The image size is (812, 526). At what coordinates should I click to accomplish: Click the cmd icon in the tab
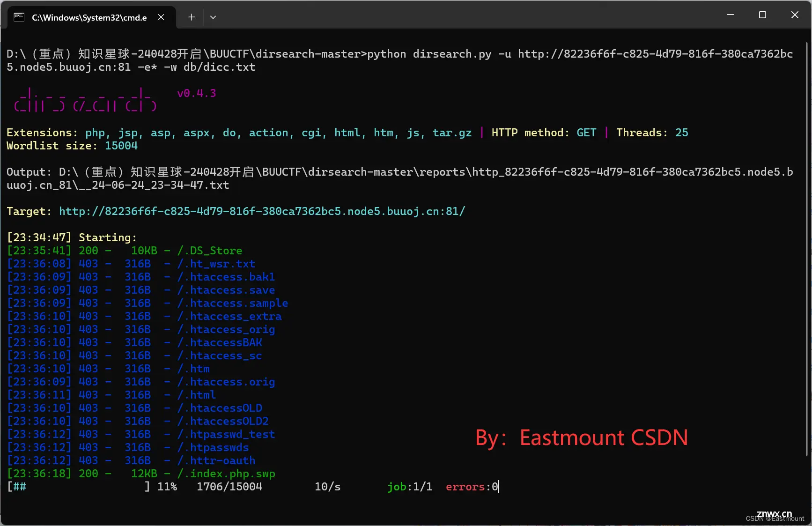click(x=19, y=17)
